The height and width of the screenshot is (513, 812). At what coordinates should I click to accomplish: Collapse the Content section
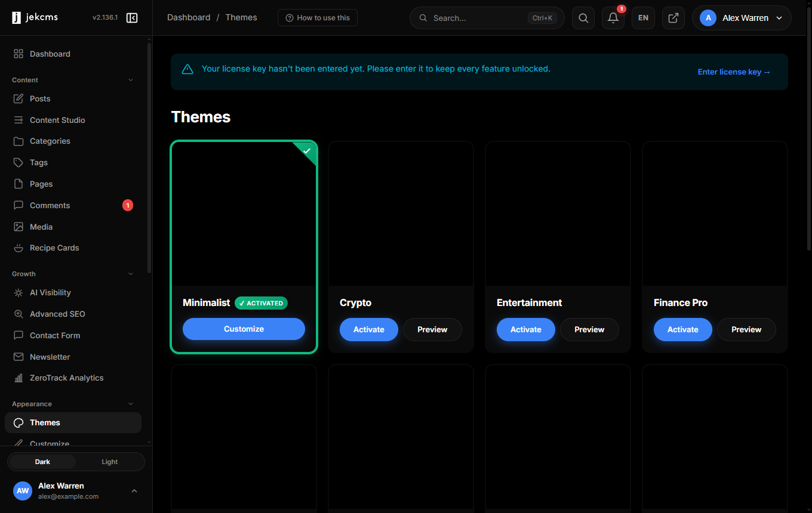(131, 80)
